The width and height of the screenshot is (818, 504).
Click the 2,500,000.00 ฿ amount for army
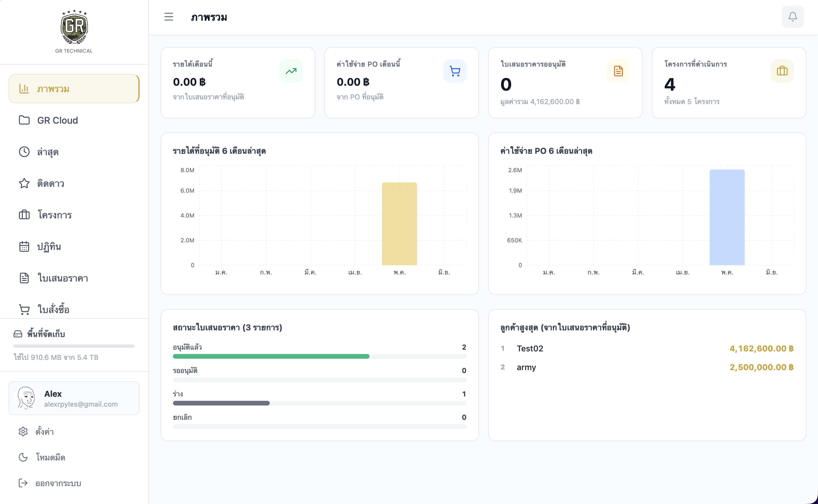tap(761, 367)
